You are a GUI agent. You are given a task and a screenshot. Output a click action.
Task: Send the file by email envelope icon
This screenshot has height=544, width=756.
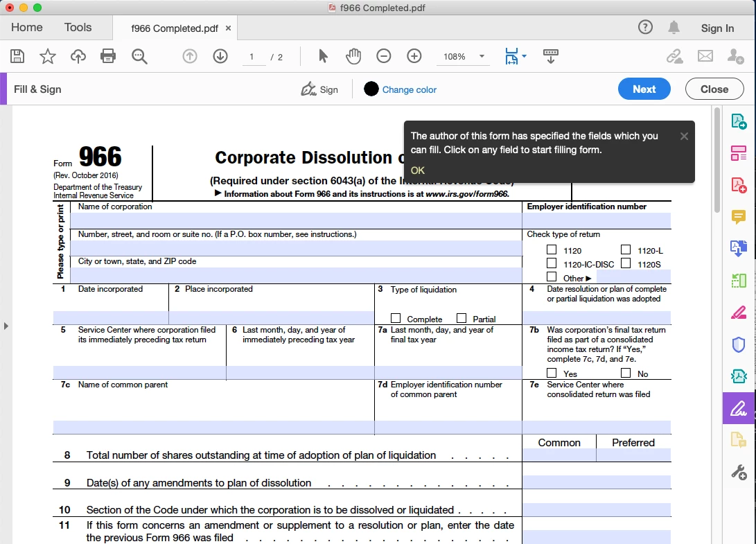[x=705, y=56]
